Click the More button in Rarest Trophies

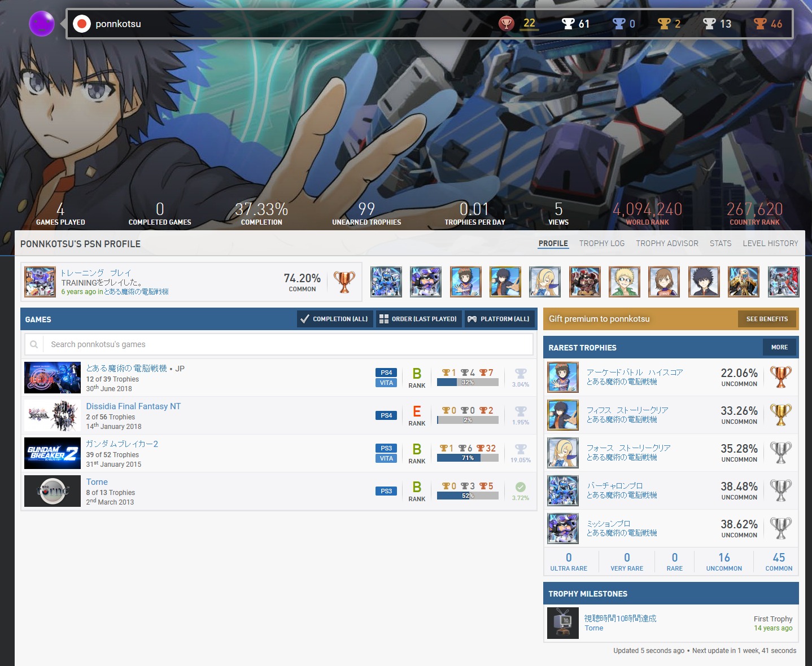point(780,348)
